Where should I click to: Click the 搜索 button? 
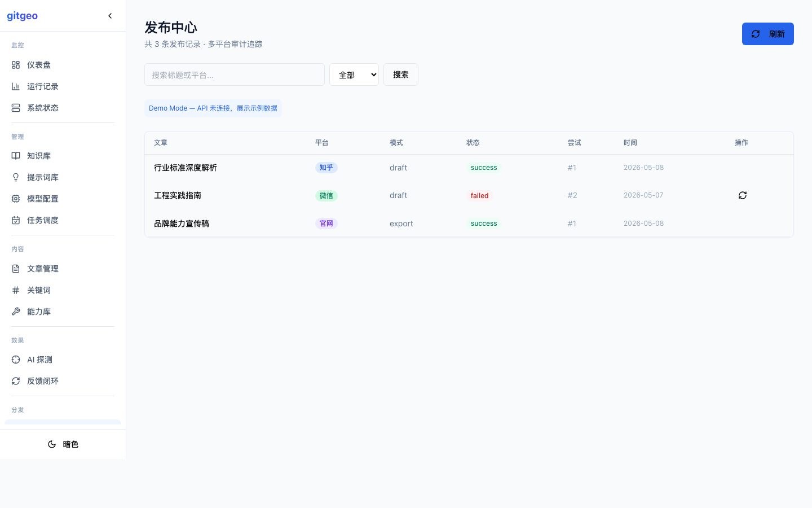pos(401,75)
